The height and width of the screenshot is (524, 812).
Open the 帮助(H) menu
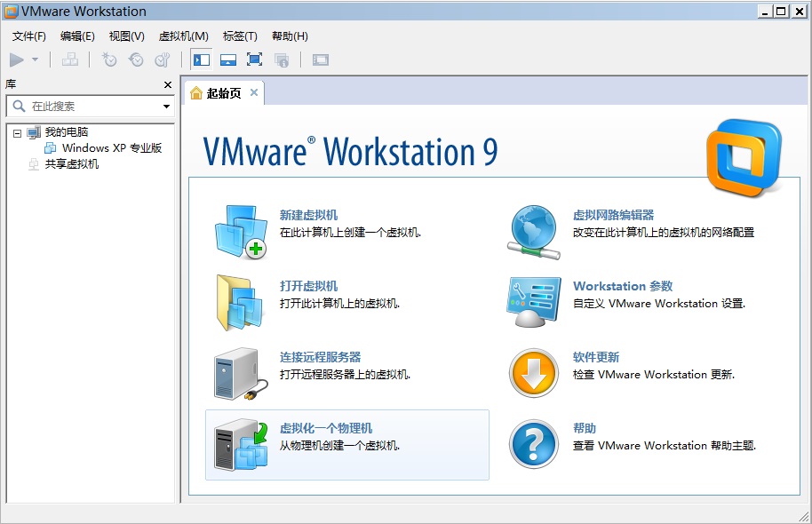click(290, 36)
